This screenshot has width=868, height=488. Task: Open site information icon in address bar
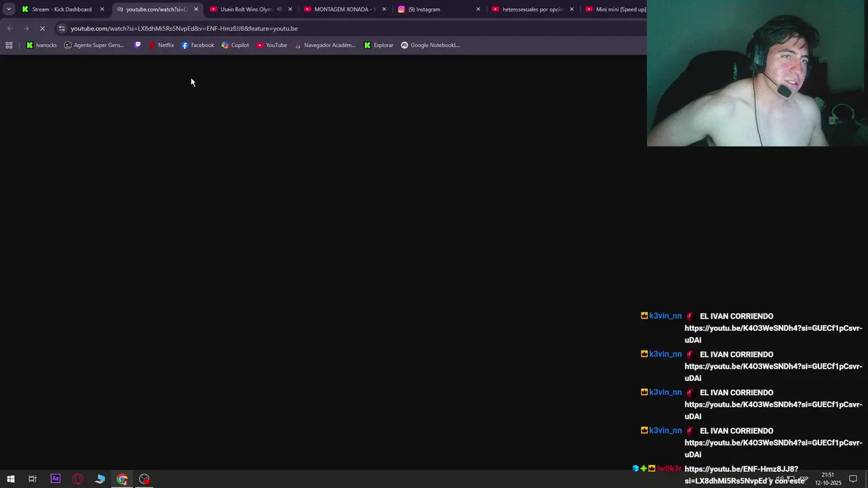62,28
